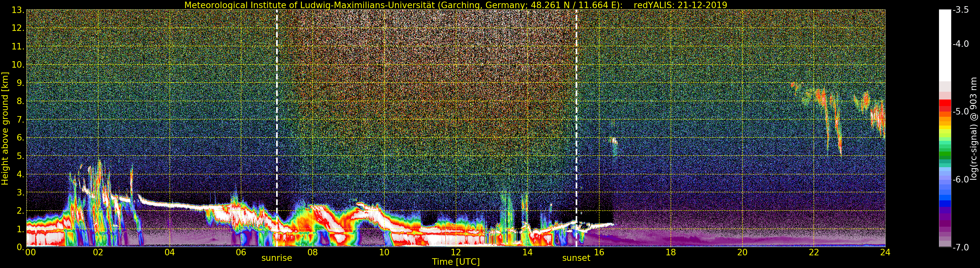Click the '6.' tick on the height axis

[20, 138]
